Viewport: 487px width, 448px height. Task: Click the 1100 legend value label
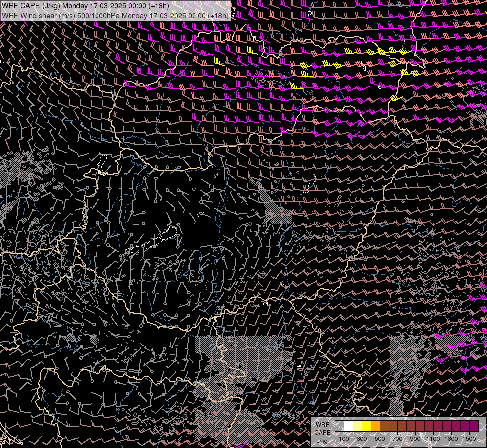pos(433,439)
